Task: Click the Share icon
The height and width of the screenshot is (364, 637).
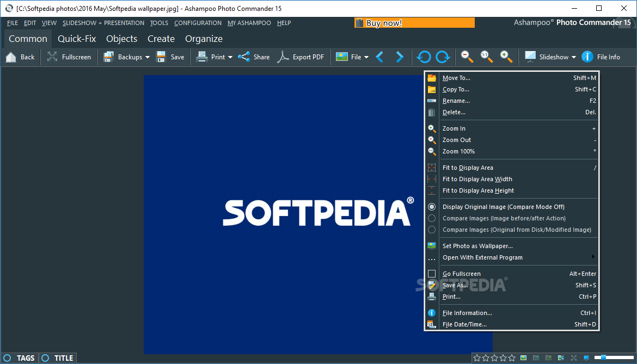Action: tap(244, 57)
